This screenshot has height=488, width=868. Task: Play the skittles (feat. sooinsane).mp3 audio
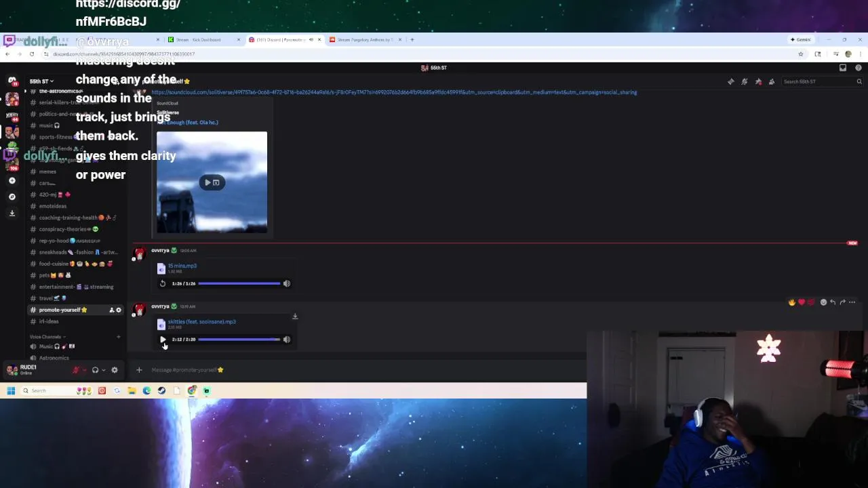(163, 340)
